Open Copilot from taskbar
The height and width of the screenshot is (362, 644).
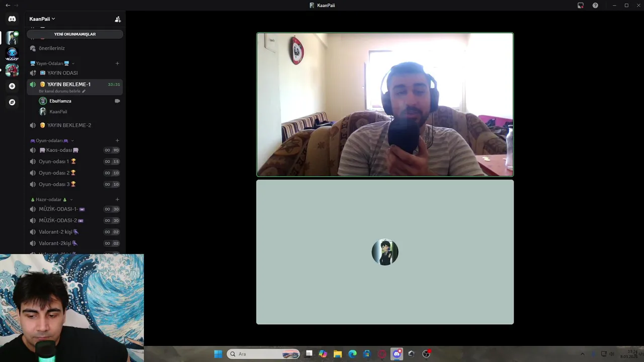point(323,354)
